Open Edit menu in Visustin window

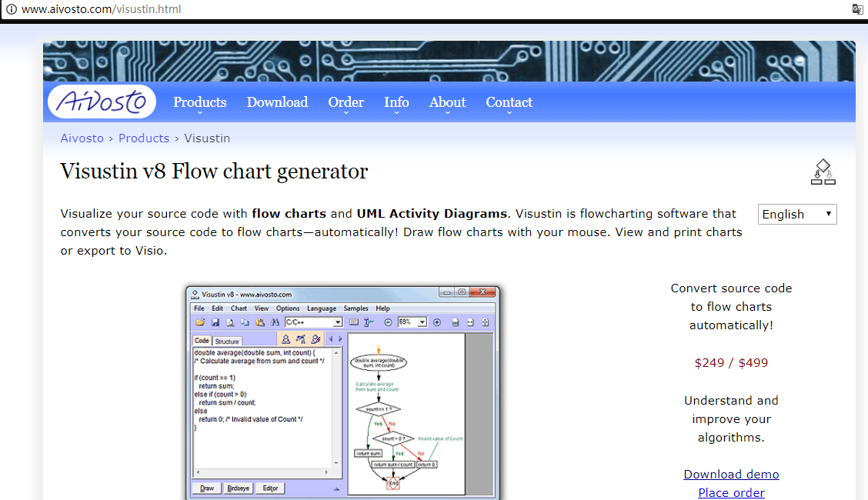click(218, 308)
